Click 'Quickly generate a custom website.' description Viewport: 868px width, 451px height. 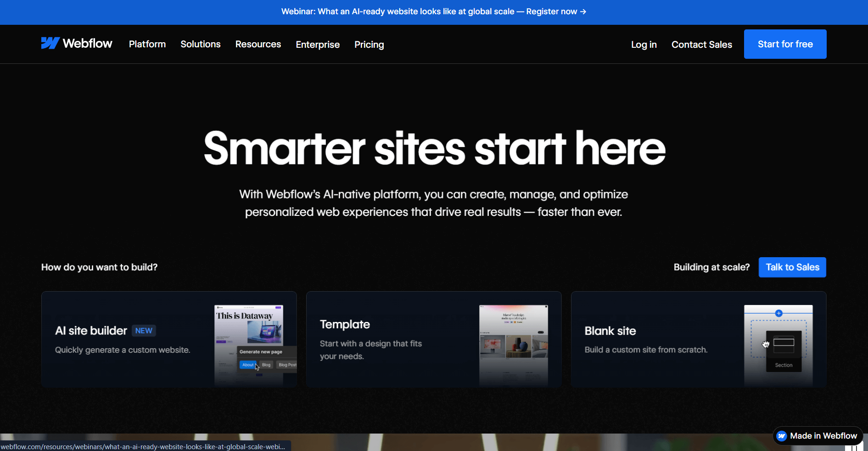point(123,350)
